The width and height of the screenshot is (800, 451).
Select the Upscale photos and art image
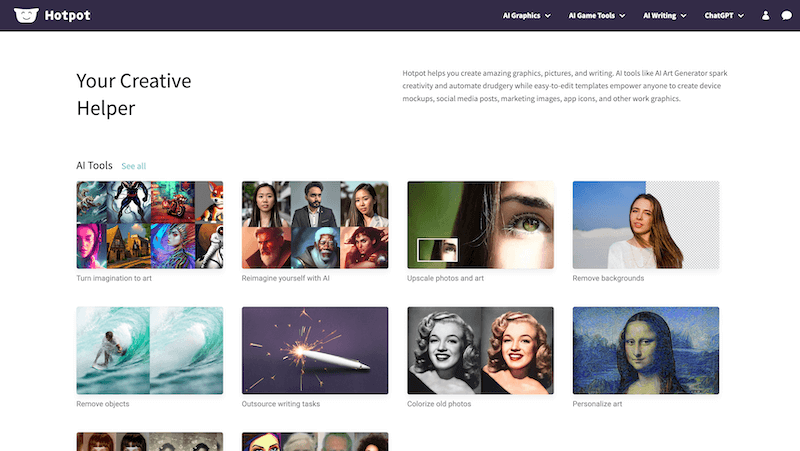click(480, 225)
